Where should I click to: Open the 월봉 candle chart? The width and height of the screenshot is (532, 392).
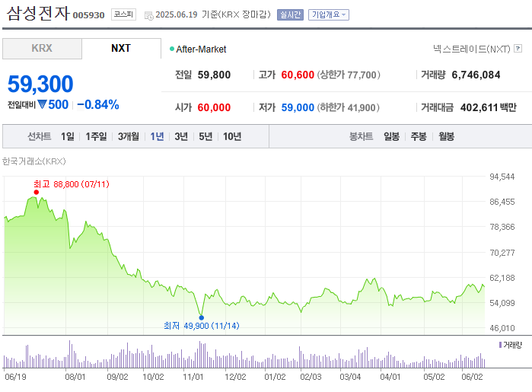tap(446, 136)
